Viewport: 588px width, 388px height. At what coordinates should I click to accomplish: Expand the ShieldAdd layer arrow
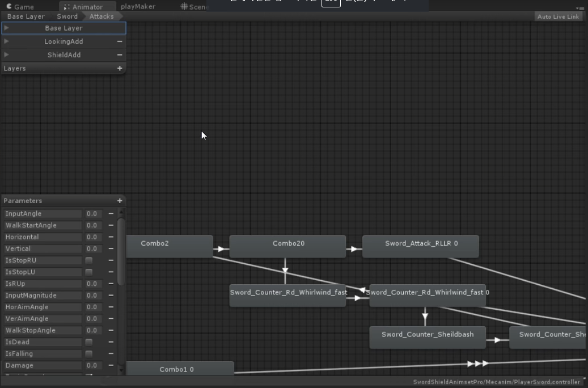[x=6, y=55]
